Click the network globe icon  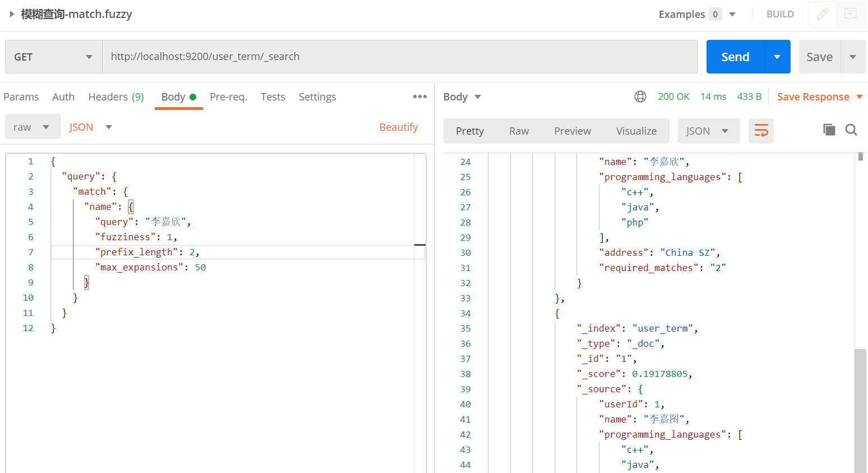(x=640, y=97)
